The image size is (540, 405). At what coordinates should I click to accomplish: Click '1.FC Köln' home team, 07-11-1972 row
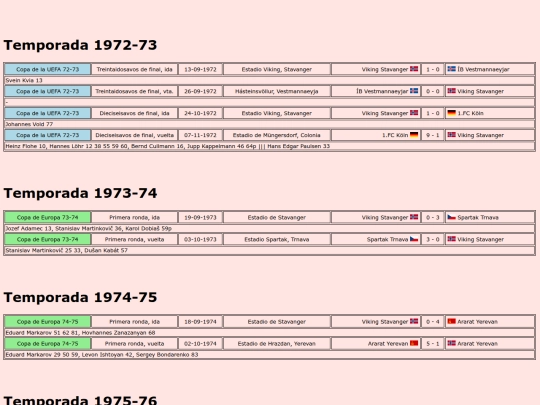tap(395, 135)
